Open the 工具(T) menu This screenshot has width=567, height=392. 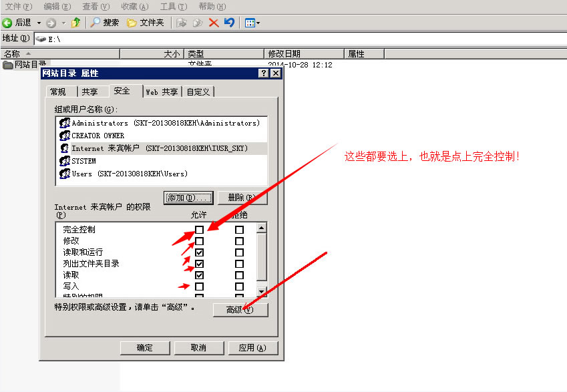[174, 7]
